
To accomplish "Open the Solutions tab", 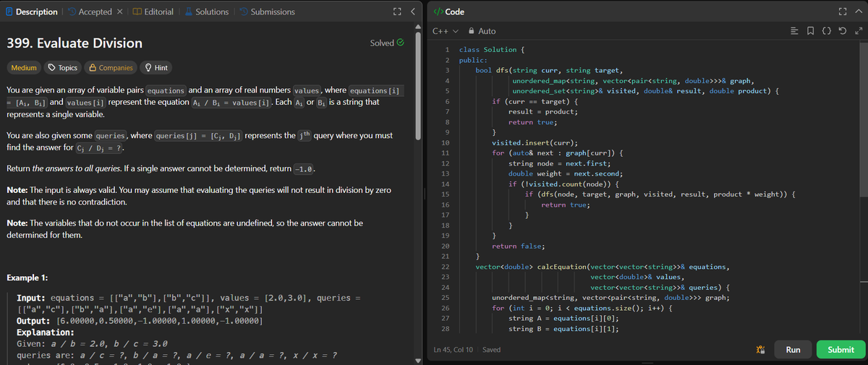I will pyautogui.click(x=205, y=12).
